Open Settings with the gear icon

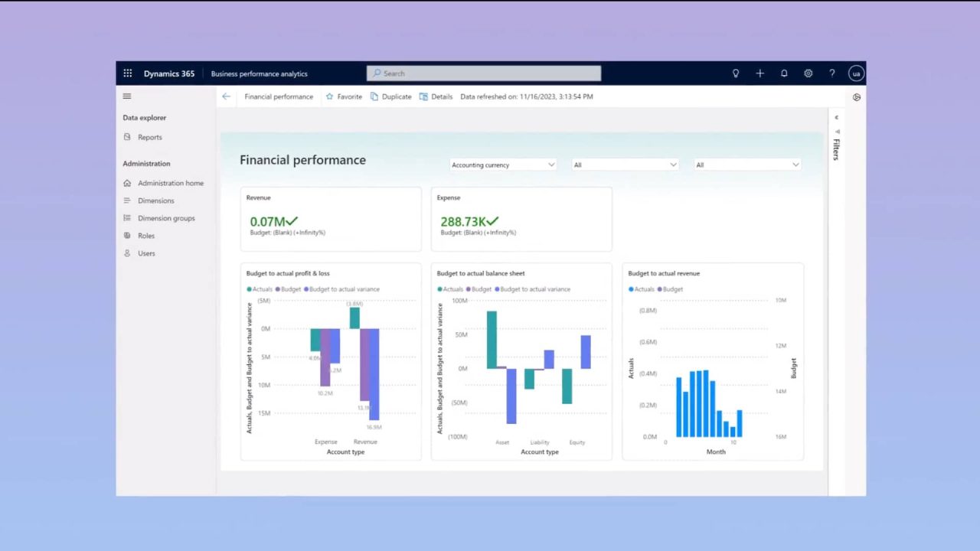click(x=808, y=73)
